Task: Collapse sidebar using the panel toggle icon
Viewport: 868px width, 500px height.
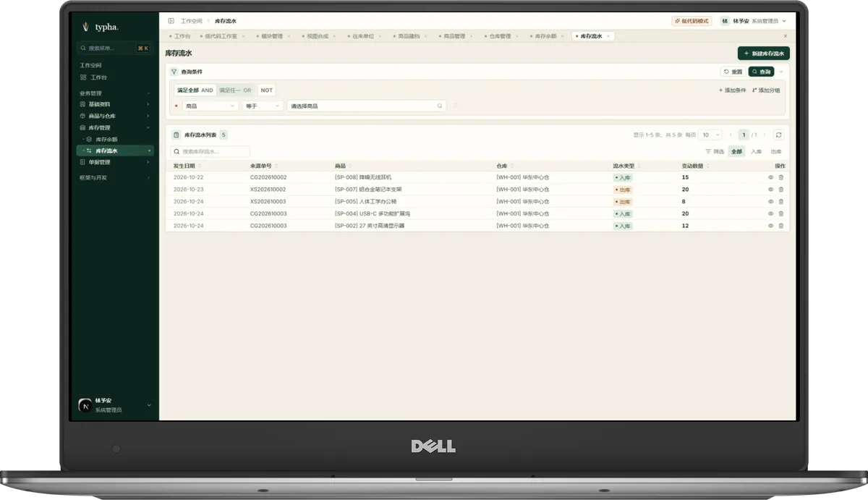Action: 171,21
